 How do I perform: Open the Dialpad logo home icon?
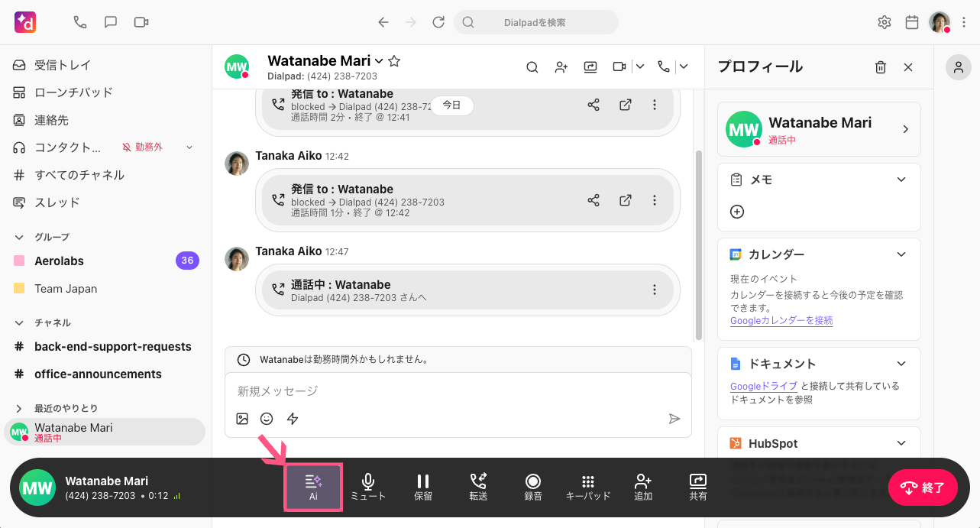[x=25, y=22]
